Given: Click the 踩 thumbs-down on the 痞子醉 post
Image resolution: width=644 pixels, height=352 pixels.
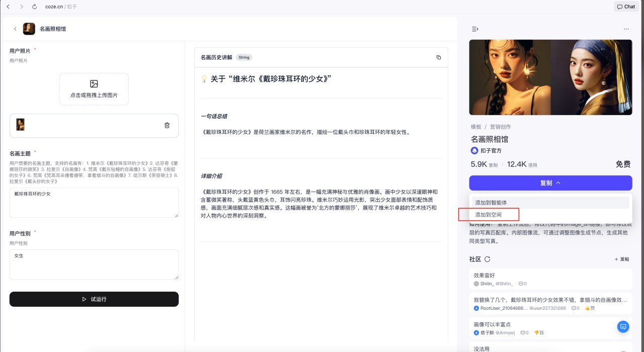Looking at the screenshot, I should [539, 333].
